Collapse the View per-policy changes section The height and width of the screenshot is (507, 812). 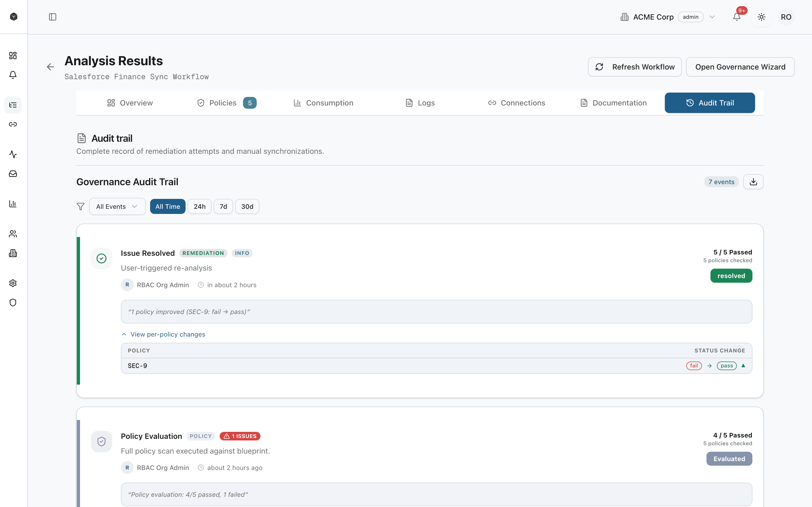click(164, 334)
